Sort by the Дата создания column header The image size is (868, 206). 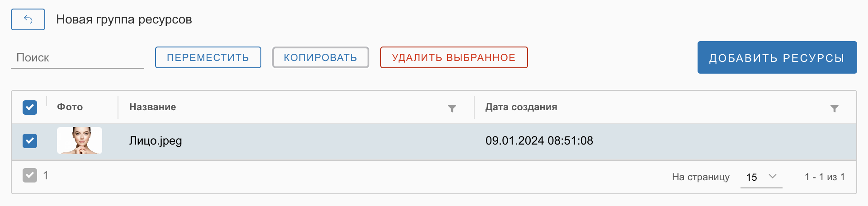tap(521, 107)
